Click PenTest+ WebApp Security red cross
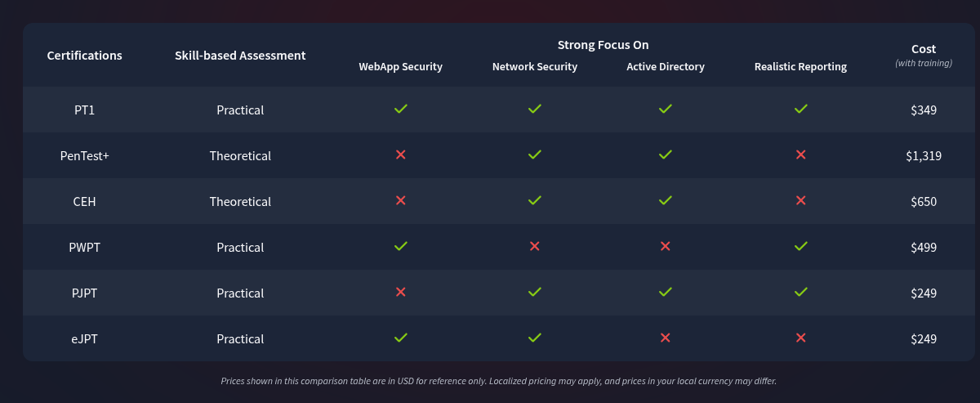The height and width of the screenshot is (403, 980). pos(400,154)
